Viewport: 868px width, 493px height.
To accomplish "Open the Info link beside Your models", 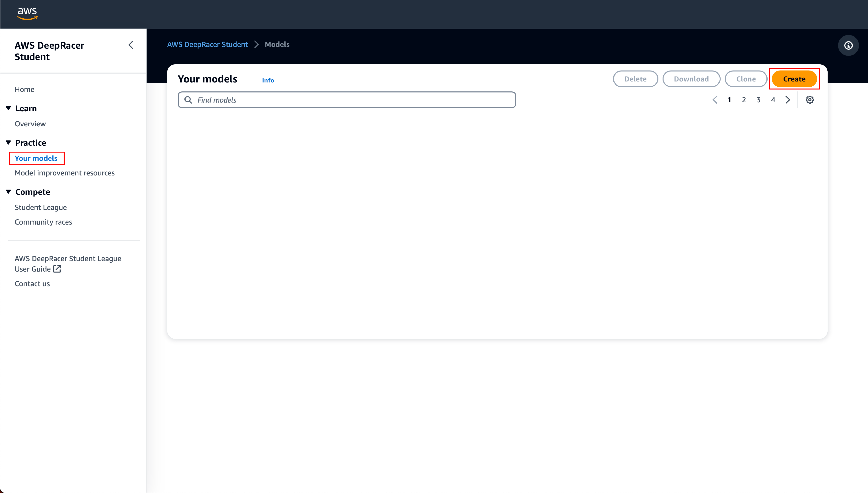I will click(268, 80).
